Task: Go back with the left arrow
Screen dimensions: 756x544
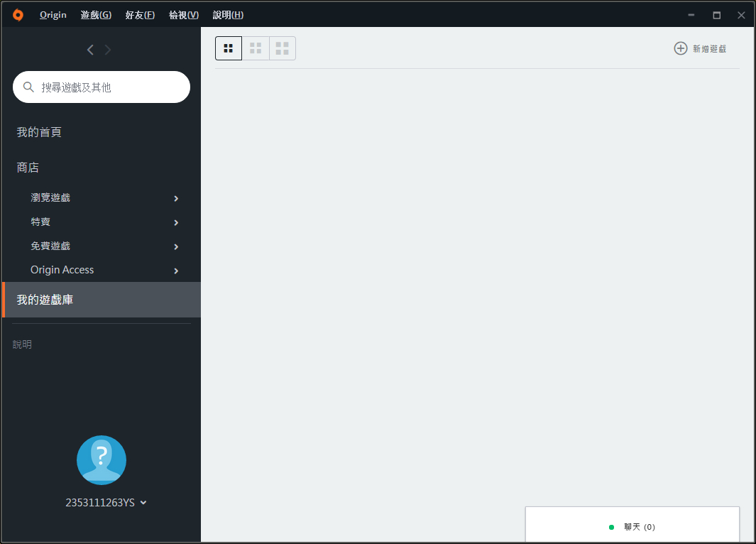Action: [x=90, y=50]
